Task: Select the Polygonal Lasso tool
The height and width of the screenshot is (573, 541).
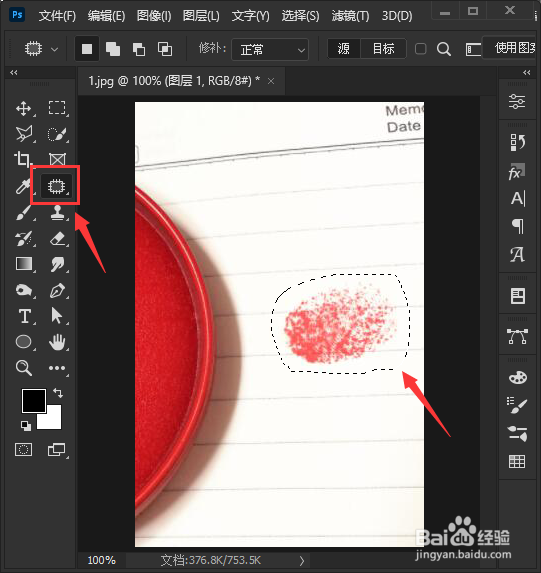Action: click(x=23, y=134)
